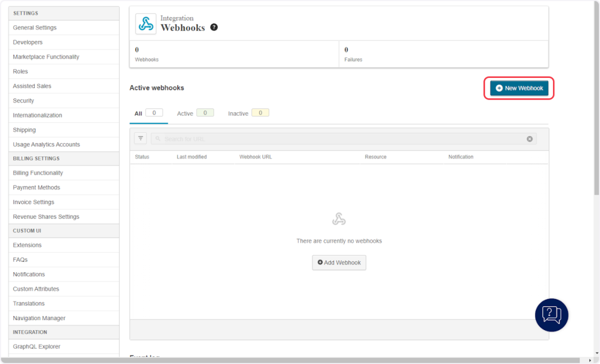Screen dimensions: 600x364
Task: Click the help question mark beside Webhooks
Action: pos(214,27)
